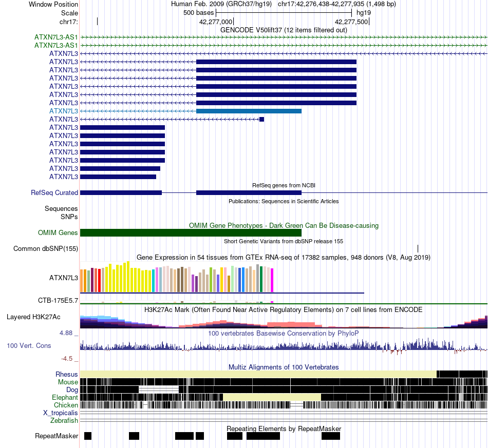Screen dimensions: 488x448
Task: Click the pale yellow gap in the Elephant alignment
Action: 272,397
